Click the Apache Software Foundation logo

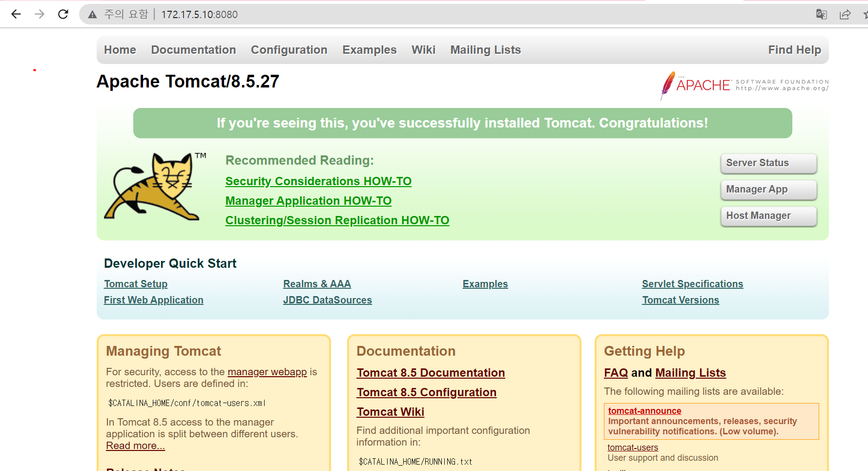click(x=744, y=86)
